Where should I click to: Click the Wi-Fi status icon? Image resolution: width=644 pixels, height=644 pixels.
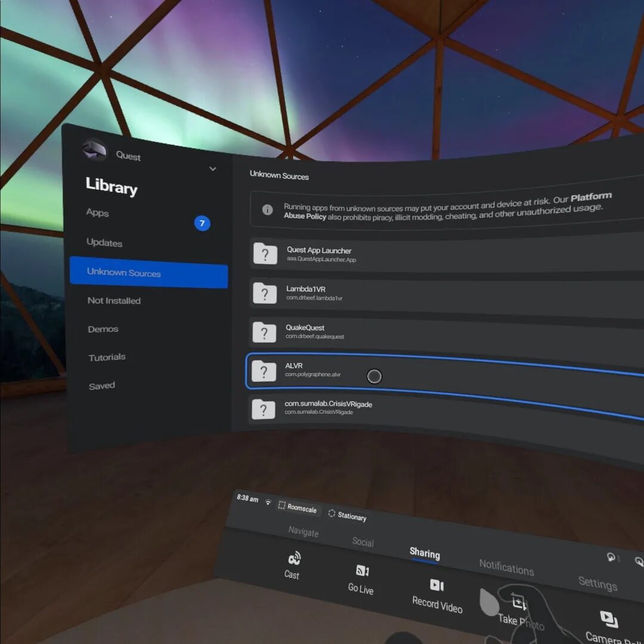[x=268, y=502]
